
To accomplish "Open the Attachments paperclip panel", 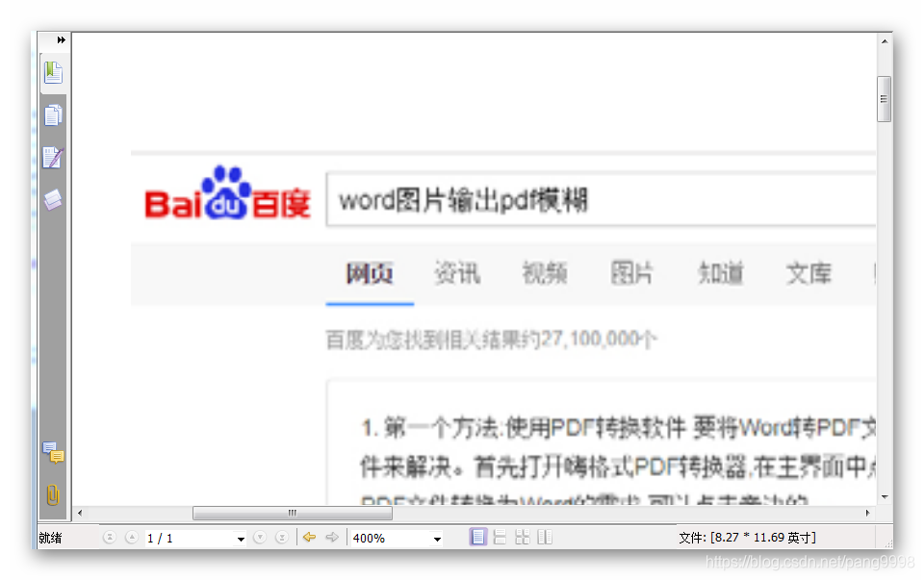I will (53, 495).
